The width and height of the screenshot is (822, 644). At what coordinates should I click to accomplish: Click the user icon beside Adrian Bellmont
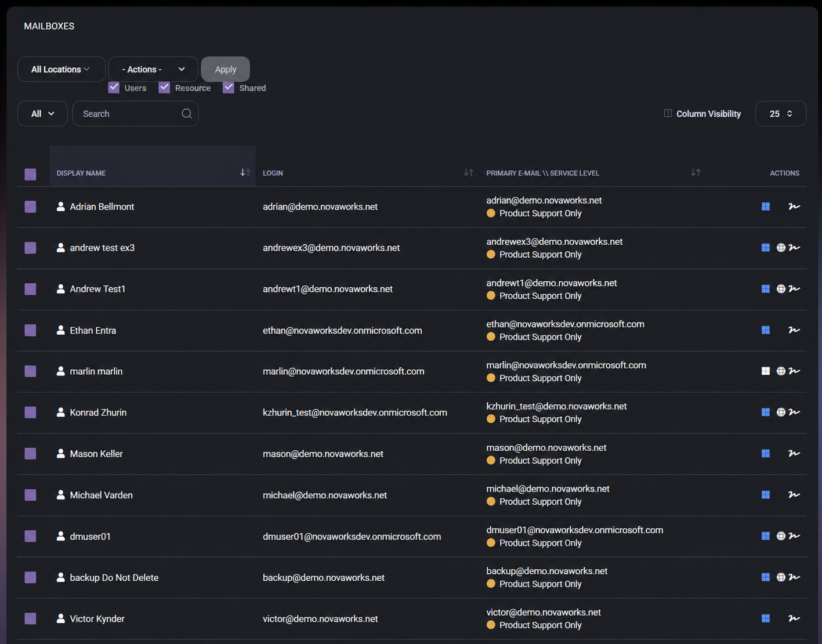pyautogui.click(x=60, y=207)
